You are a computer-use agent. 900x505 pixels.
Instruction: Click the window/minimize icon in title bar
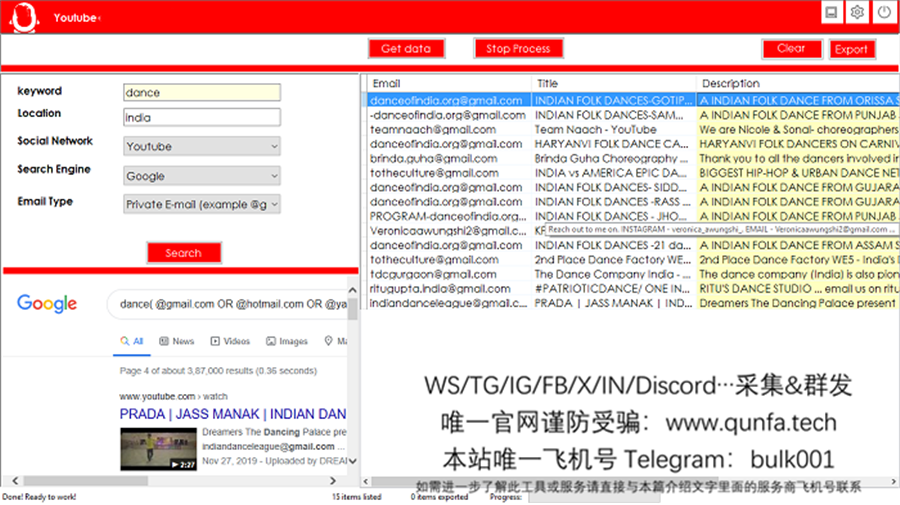[x=831, y=12]
